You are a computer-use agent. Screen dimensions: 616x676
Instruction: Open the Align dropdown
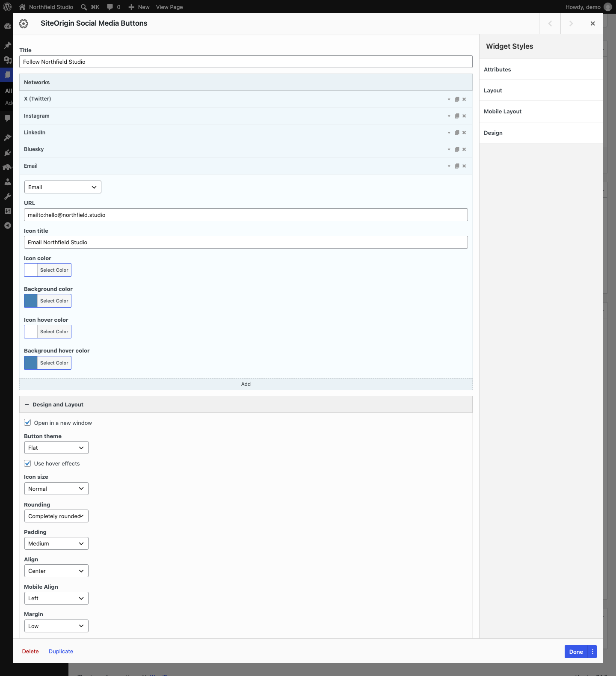pyautogui.click(x=56, y=571)
